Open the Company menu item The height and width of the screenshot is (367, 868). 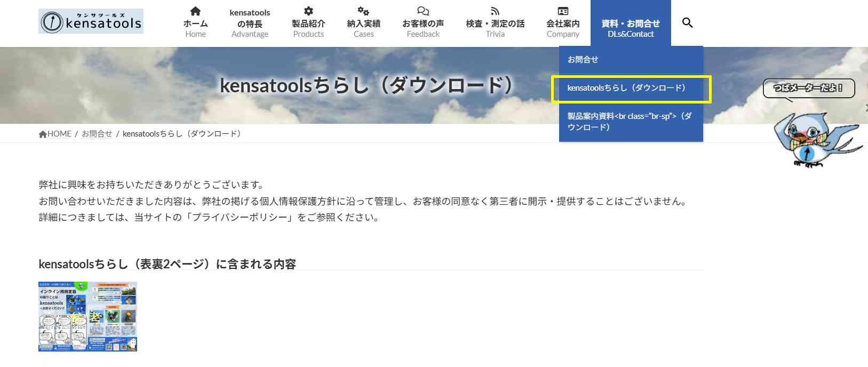pos(563,23)
